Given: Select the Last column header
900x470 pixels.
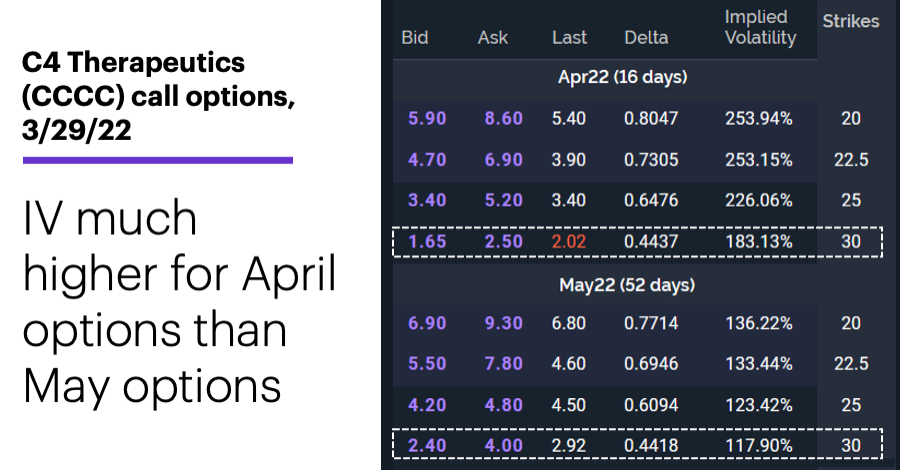Looking at the screenshot, I should pos(569,38).
